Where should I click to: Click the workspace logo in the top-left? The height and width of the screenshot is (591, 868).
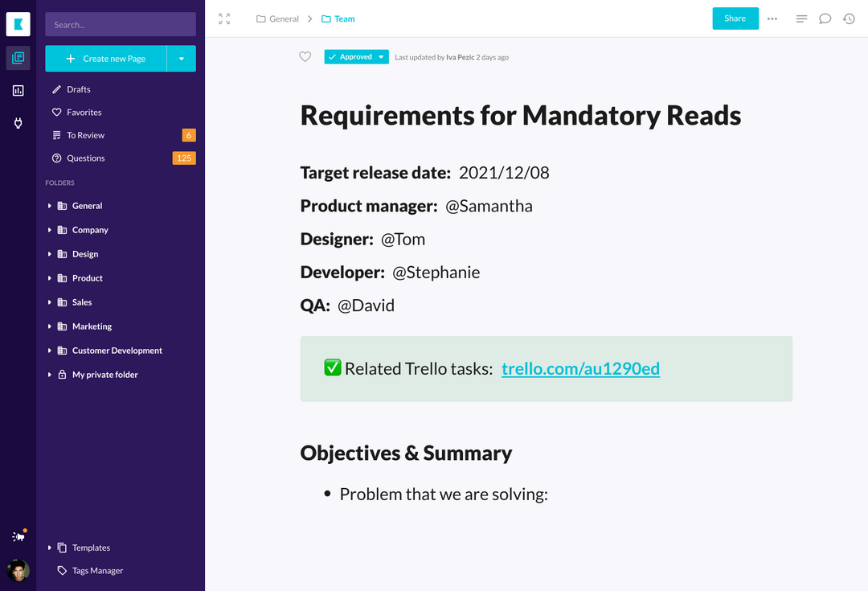pyautogui.click(x=18, y=24)
